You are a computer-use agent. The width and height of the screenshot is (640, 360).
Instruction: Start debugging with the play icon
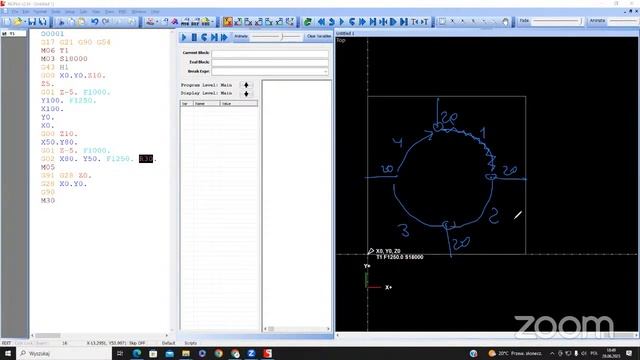[184, 38]
